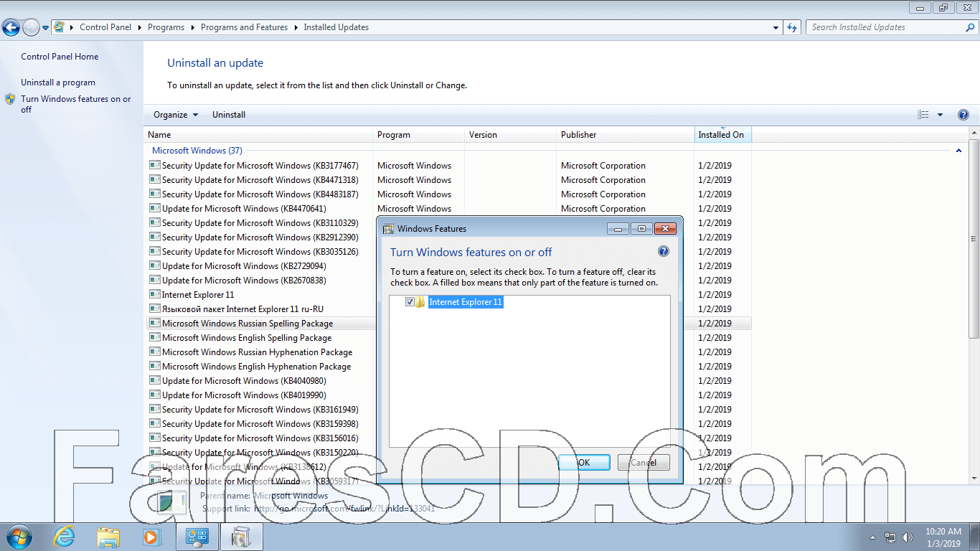Sort list by Installed On column header

pos(722,135)
